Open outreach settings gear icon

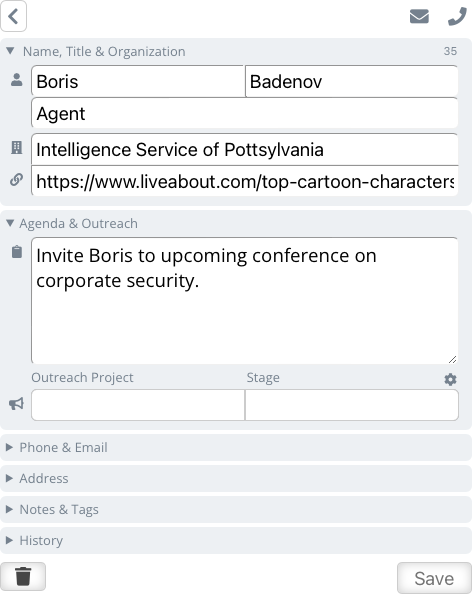(x=450, y=379)
